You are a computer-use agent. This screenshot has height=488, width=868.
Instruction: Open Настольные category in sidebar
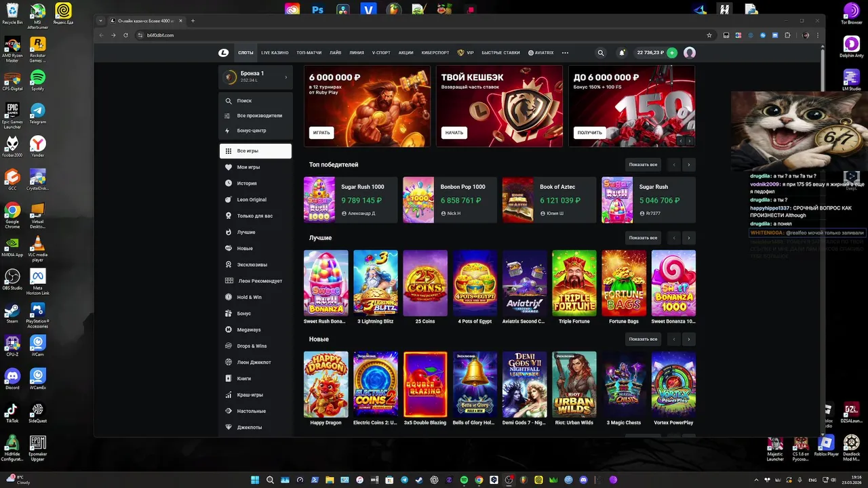[x=256, y=411]
